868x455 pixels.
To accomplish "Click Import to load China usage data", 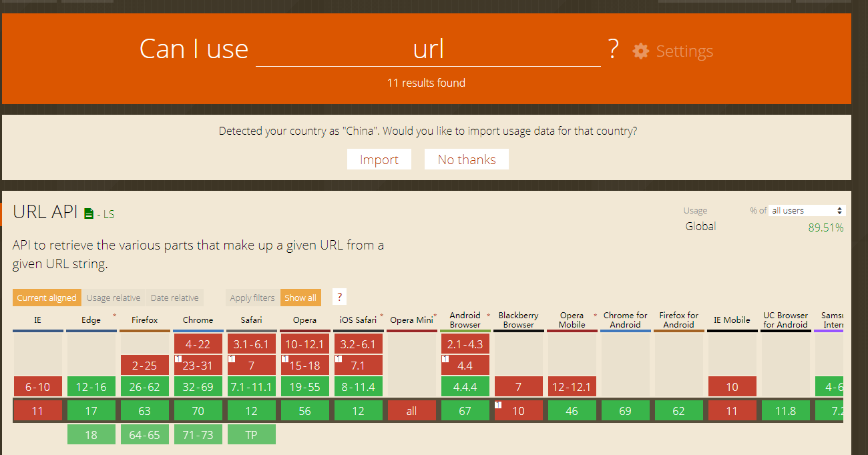I will (379, 159).
